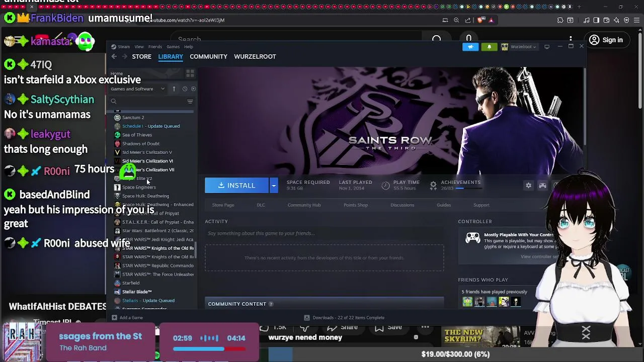Open the DLC link
The height and width of the screenshot is (362, 644).
(261, 205)
